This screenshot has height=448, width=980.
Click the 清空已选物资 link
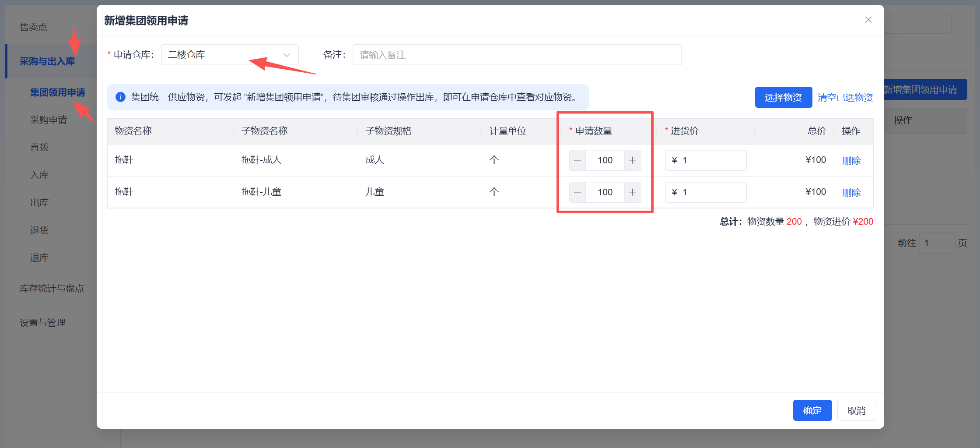pos(845,97)
